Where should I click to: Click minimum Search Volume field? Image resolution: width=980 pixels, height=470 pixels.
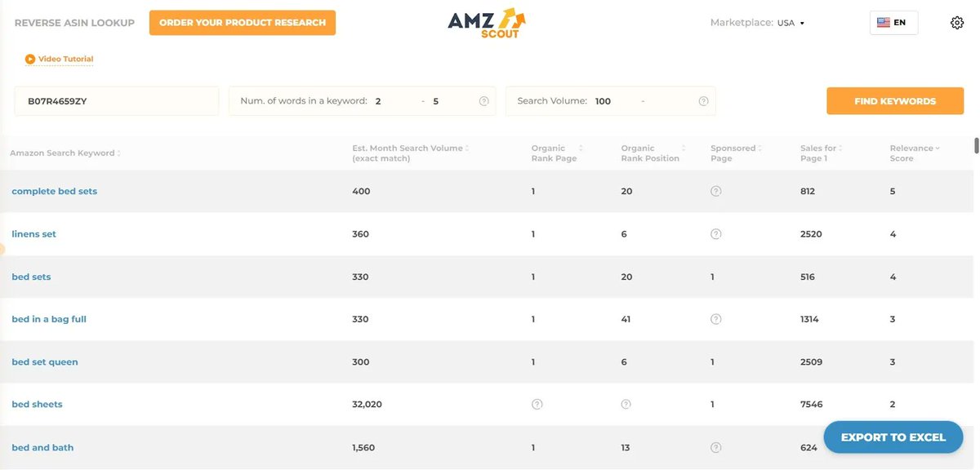pos(615,101)
